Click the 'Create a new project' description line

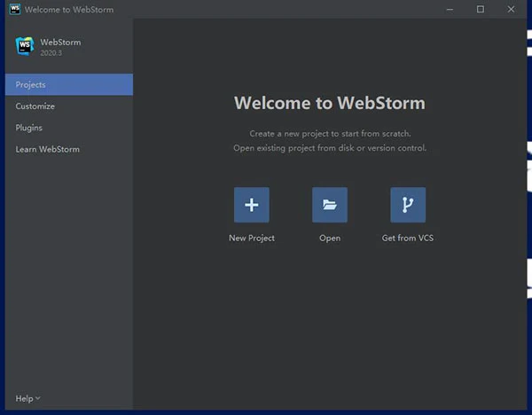pyautogui.click(x=330, y=133)
